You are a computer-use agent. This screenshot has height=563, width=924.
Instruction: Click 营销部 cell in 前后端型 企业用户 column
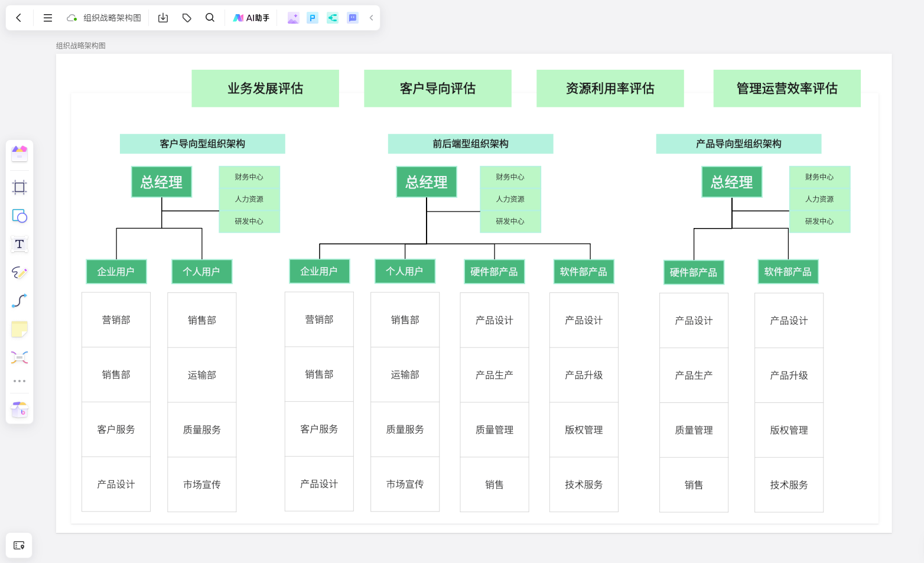(x=320, y=320)
